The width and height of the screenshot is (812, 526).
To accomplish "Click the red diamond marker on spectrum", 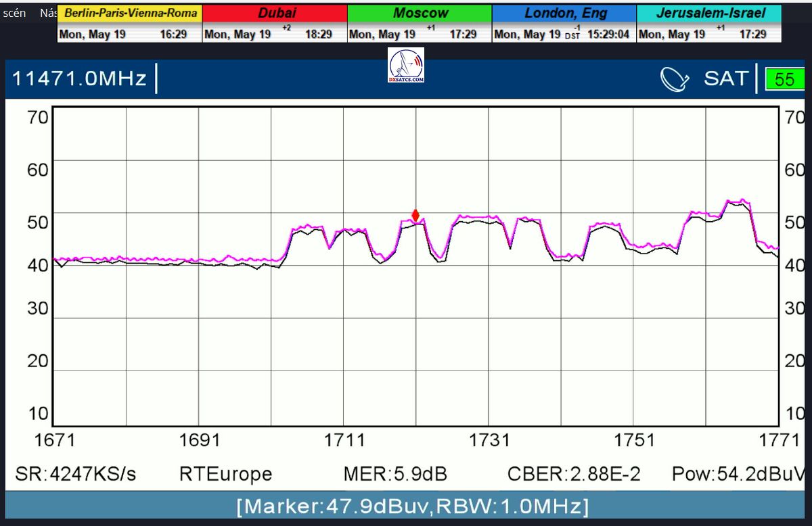I will [x=415, y=216].
